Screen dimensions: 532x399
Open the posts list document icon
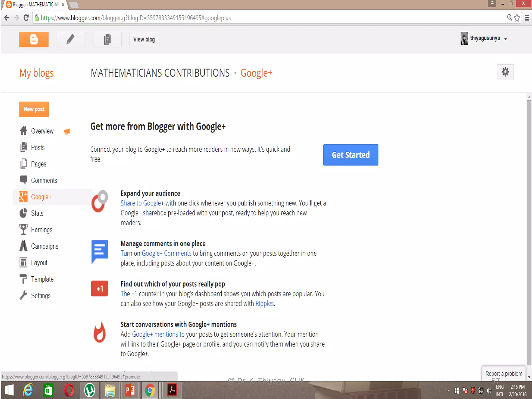[107, 39]
